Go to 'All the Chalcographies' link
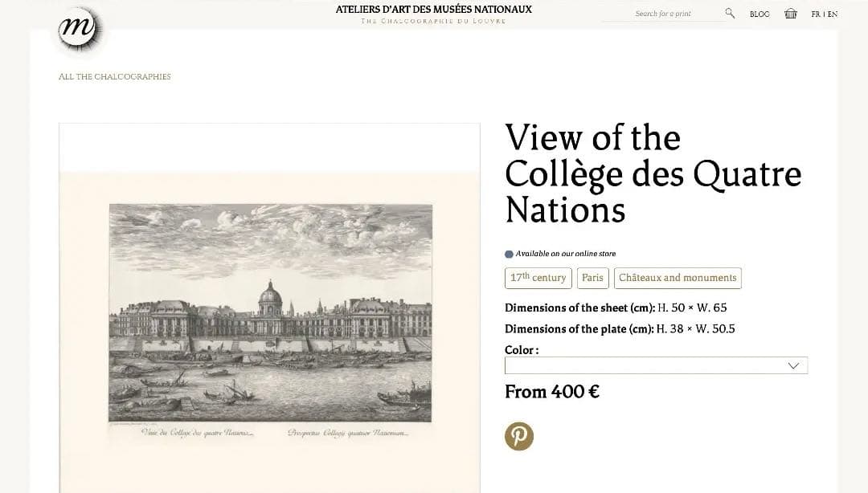Screen dimensions: 868x493 (x=114, y=76)
